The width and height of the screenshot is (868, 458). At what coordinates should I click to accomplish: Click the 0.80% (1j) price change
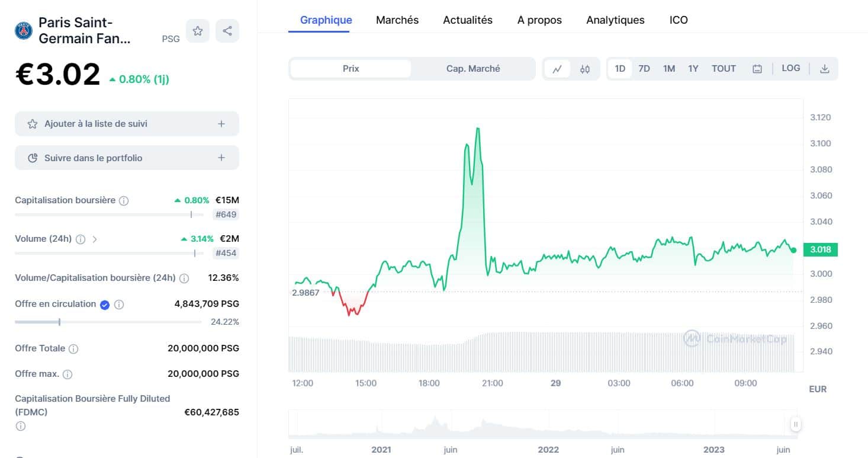click(139, 79)
